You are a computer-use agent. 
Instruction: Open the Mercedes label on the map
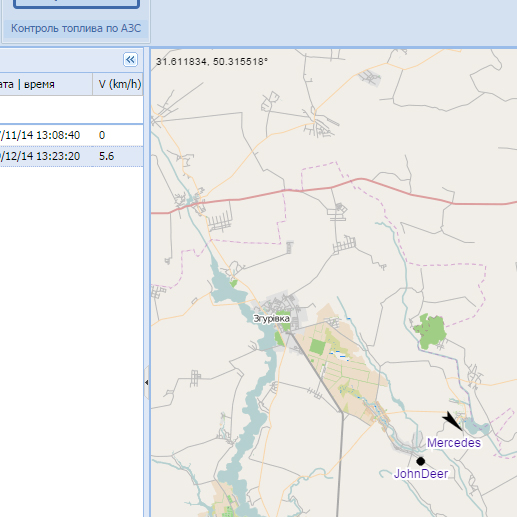coord(454,443)
